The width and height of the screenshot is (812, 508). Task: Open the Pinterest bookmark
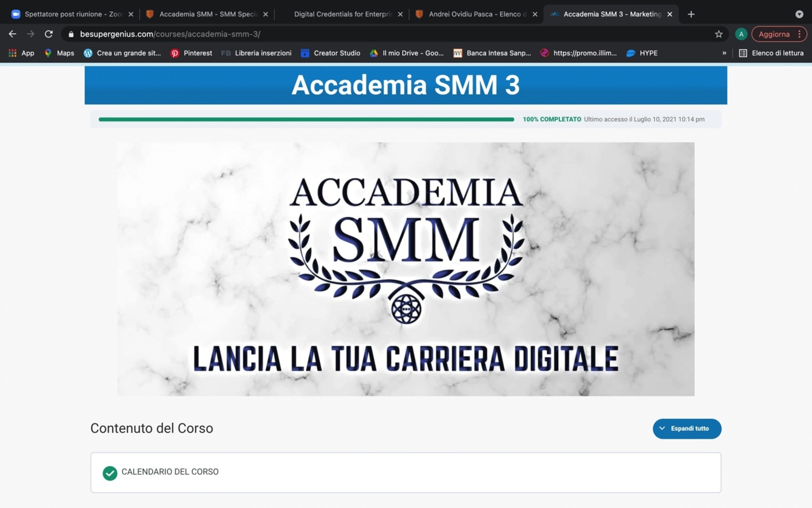click(x=192, y=53)
